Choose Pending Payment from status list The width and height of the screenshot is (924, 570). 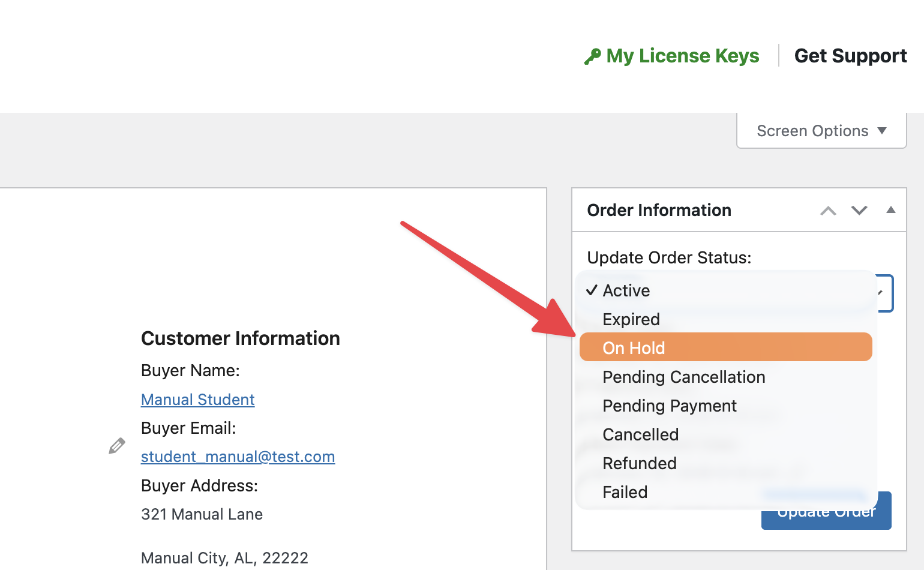click(669, 406)
